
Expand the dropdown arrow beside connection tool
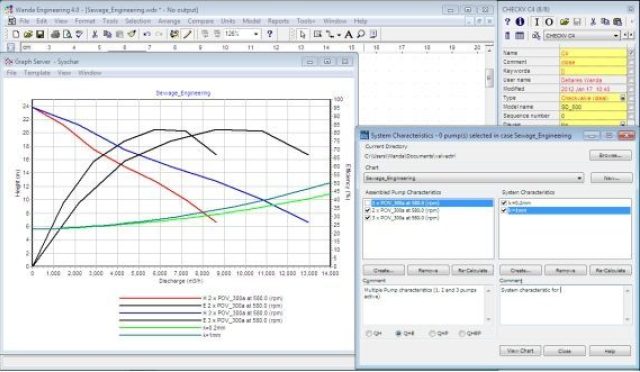pyautogui.click(x=338, y=35)
